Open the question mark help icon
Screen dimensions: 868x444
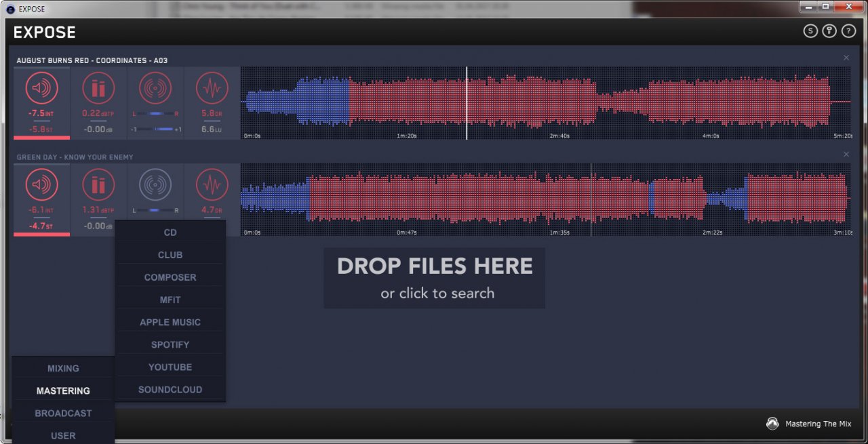(848, 31)
